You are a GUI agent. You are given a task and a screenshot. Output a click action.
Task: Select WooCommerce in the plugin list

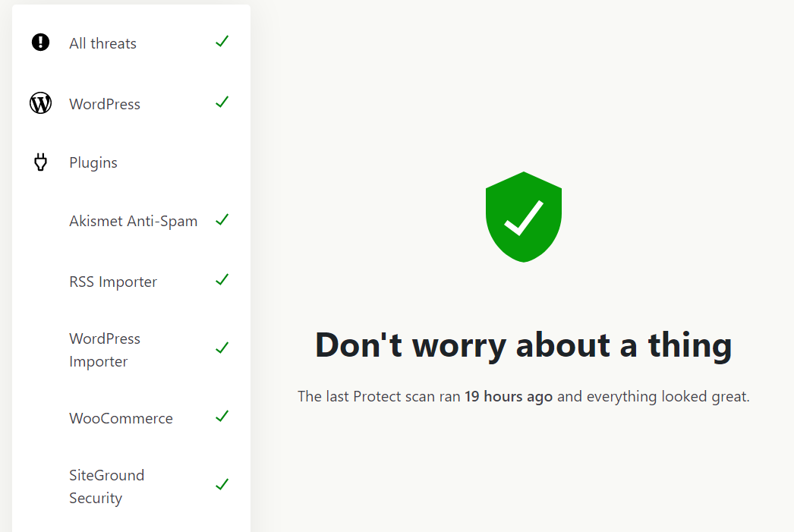(121, 417)
